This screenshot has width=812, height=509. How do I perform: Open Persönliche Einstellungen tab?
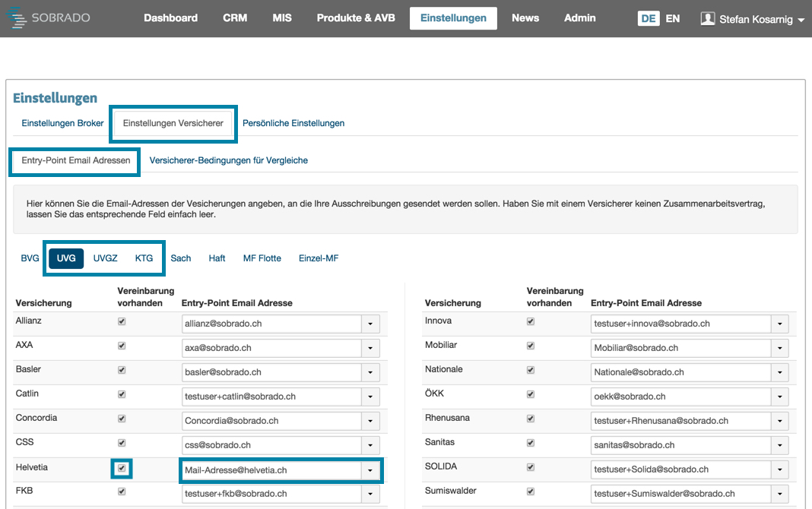pyautogui.click(x=293, y=123)
